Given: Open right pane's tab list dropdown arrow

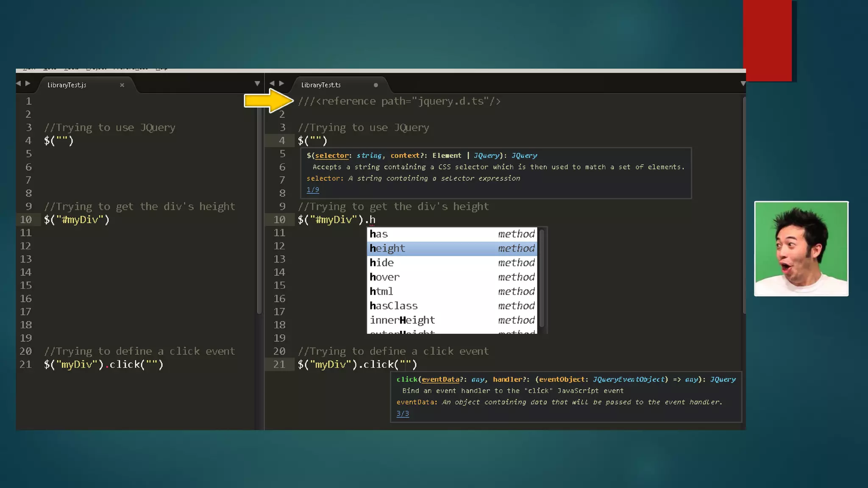Looking at the screenshot, I should 743,83.
